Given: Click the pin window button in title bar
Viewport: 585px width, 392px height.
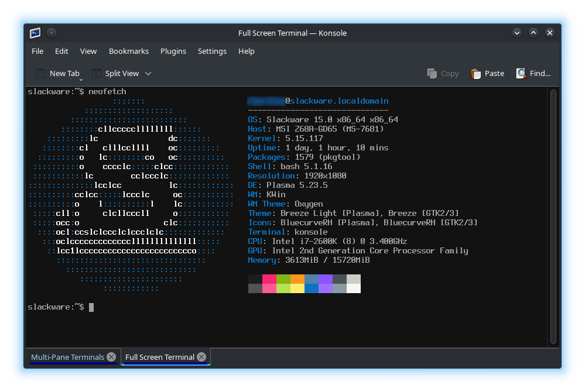Looking at the screenshot, I should (52, 33).
